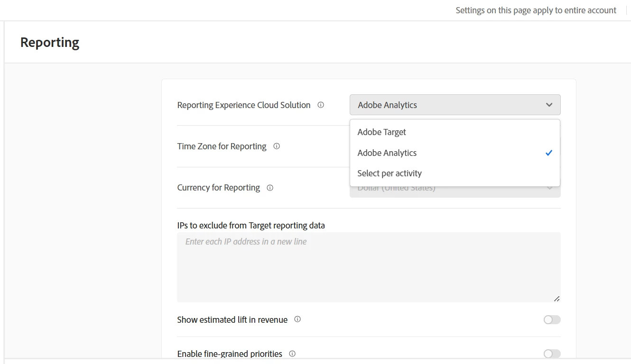Click the Reporting page heading

50,42
